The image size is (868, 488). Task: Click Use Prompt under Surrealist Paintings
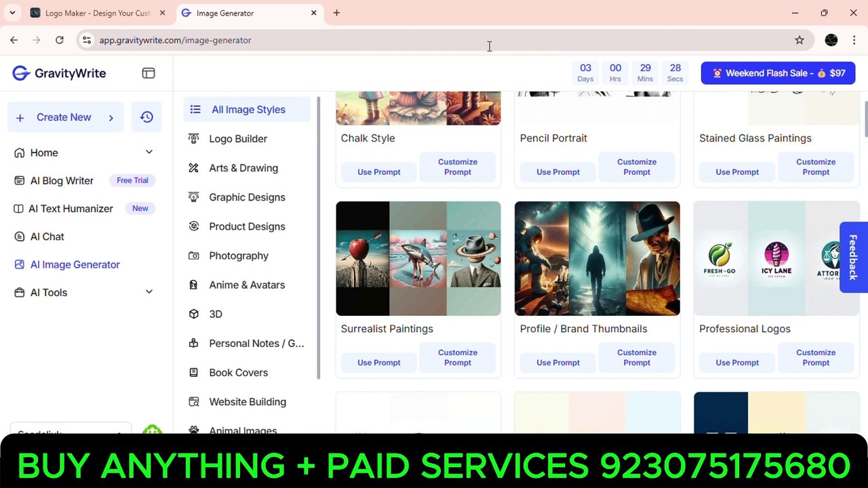tap(378, 363)
